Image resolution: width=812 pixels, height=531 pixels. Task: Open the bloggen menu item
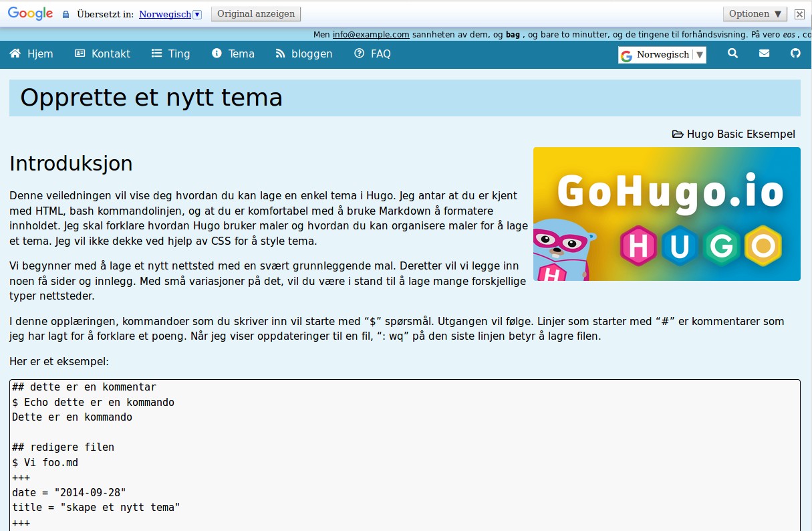click(304, 54)
